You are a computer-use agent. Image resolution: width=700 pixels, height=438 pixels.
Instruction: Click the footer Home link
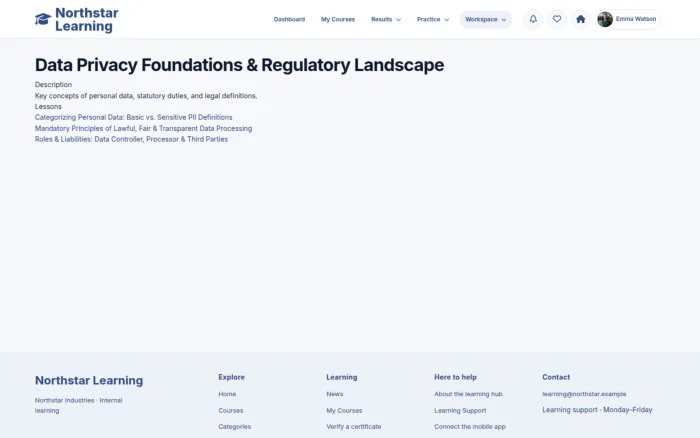(x=227, y=394)
